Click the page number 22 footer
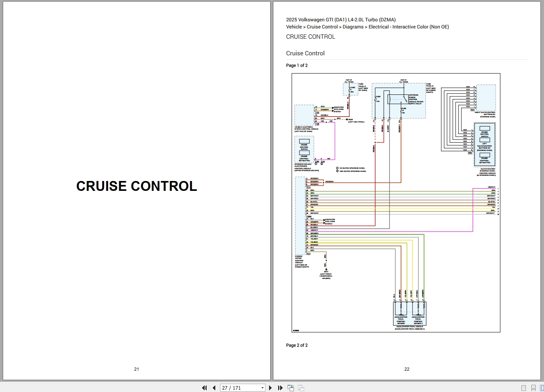 (x=407, y=369)
